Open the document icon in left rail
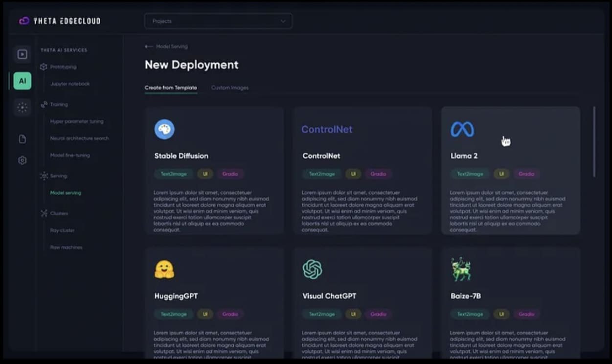Screen dimensions: 612x364 [23, 139]
